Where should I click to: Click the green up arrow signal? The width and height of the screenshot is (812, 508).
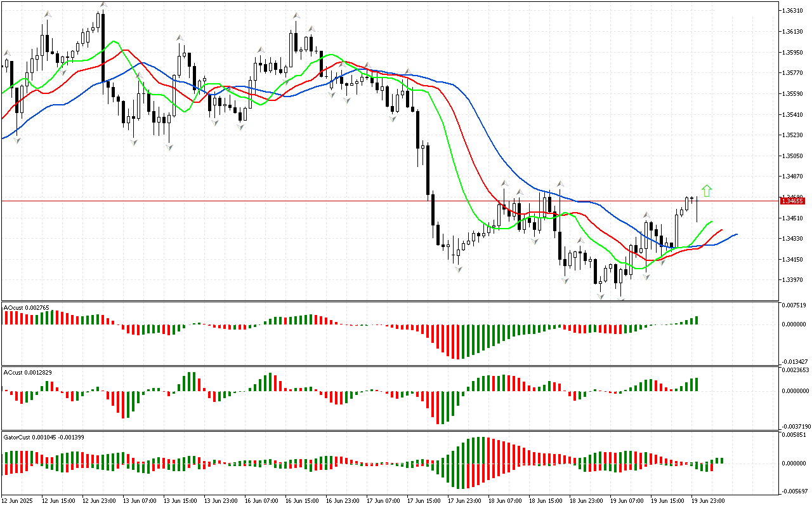(x=707, y=190)
